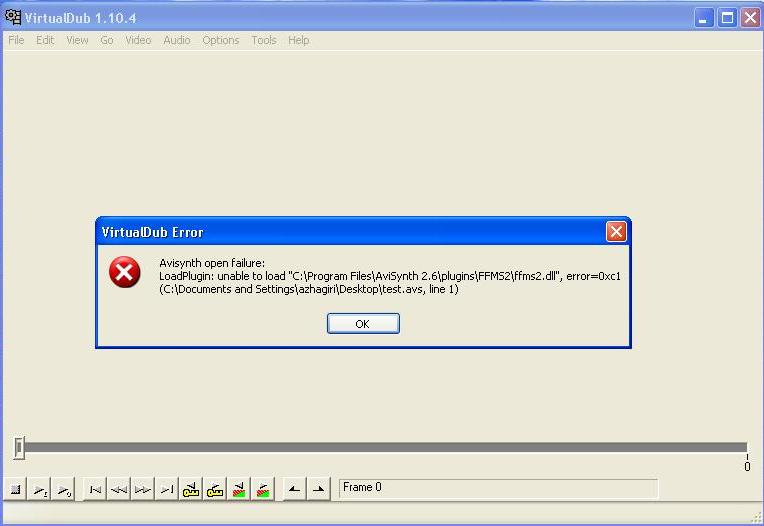This screenshot has width=764, height=526.
Task: Go to next scene change icon
Action: coord(262,489)
